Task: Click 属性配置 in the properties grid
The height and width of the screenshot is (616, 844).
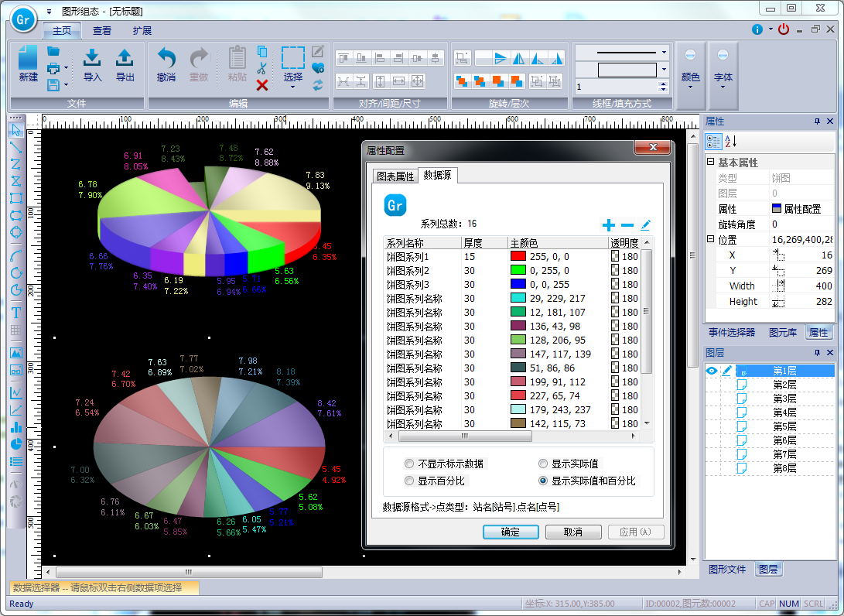Action: coord(802,209)
